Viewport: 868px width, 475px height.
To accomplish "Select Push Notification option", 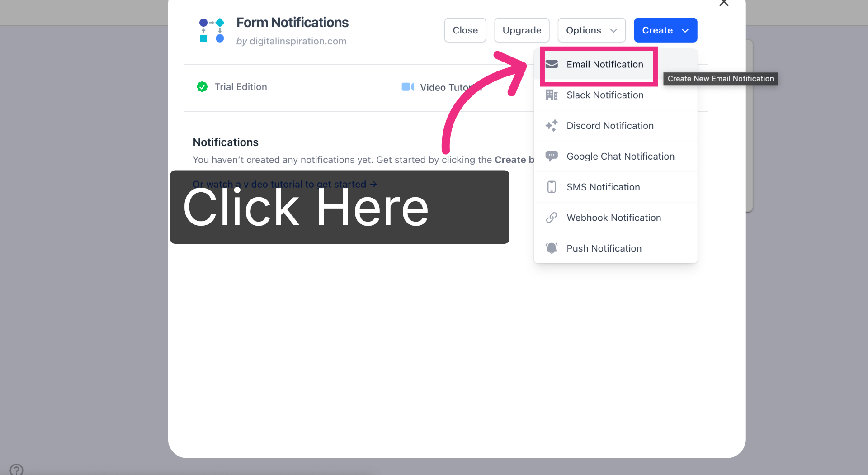I will 615,248.
